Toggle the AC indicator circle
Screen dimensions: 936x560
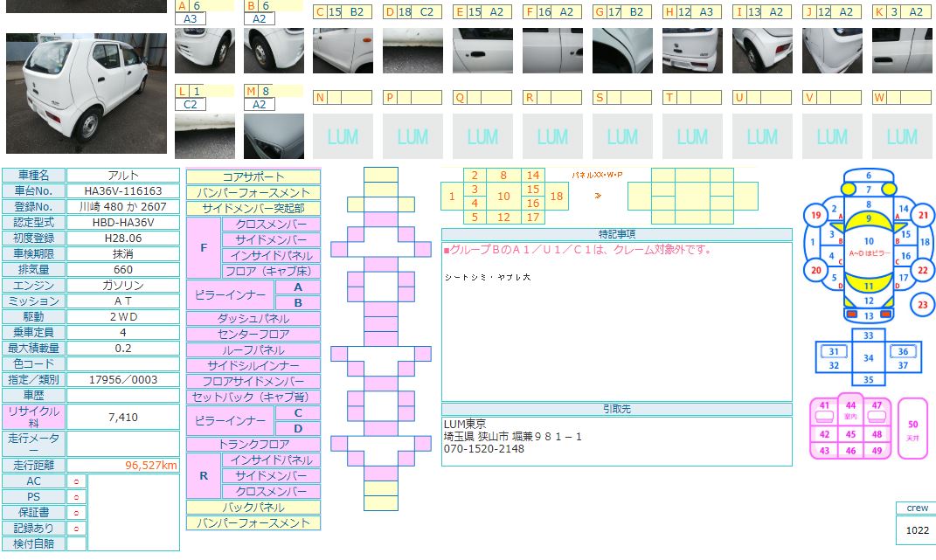pyautogui.click(x=77, y=481)
